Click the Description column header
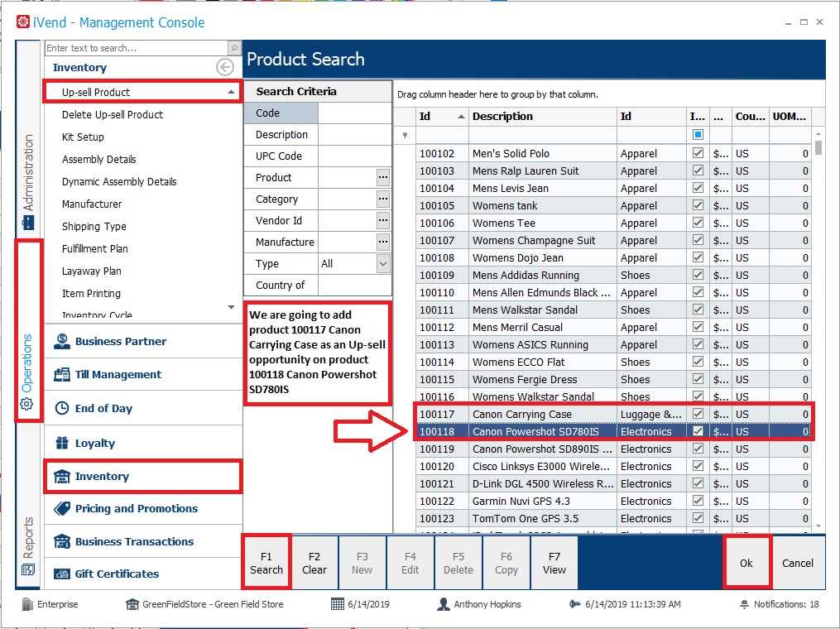Image resolution: width=840 pixels, height=629 pixels. coord(543,117)
